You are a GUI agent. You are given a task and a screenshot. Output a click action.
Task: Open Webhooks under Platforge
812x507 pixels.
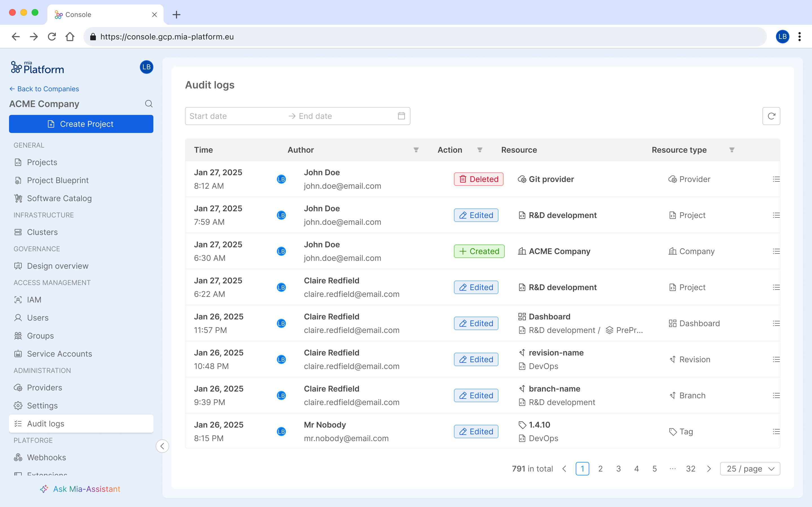click(x=46, y=457)
